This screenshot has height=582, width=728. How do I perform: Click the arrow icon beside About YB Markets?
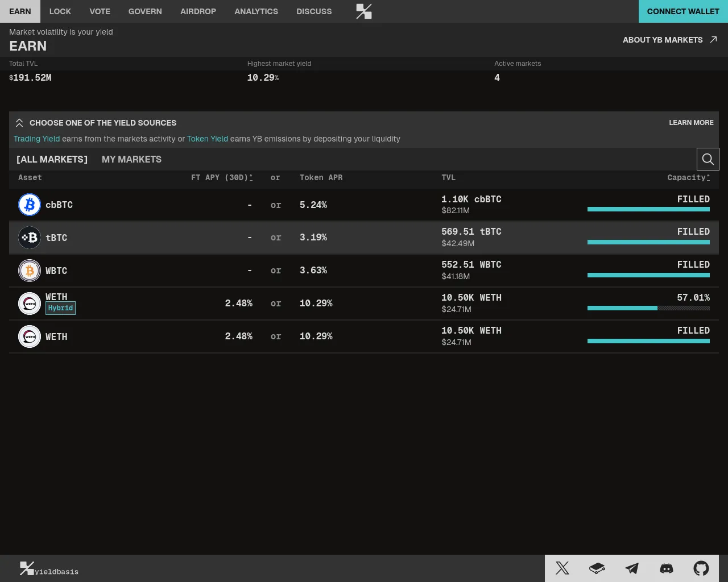pyautogui.click(x=713, y=40)
